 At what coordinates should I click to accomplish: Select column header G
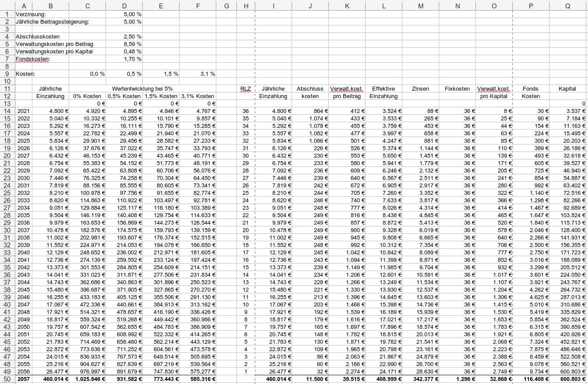[x=226, y=5]
